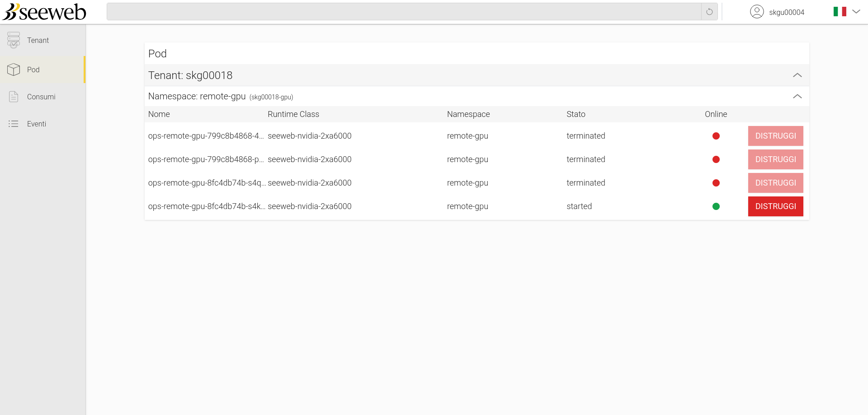Click the 'started' status text
This screenshot has height=415, width=868.
click(x=579, y=206)
